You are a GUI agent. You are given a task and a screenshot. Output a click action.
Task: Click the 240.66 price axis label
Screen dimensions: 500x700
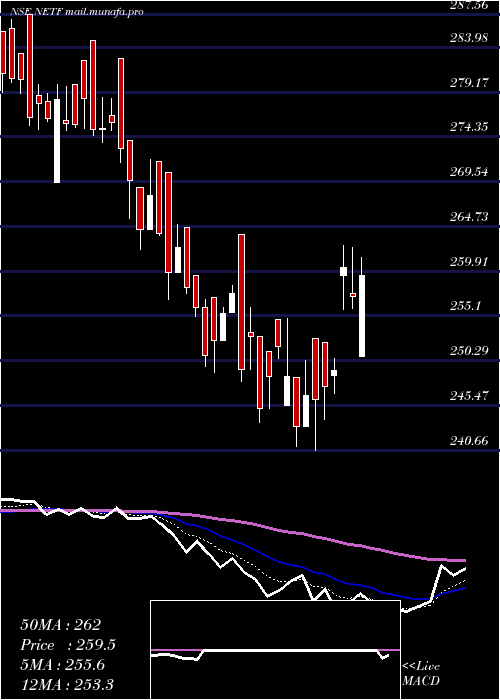click(469, 441)
